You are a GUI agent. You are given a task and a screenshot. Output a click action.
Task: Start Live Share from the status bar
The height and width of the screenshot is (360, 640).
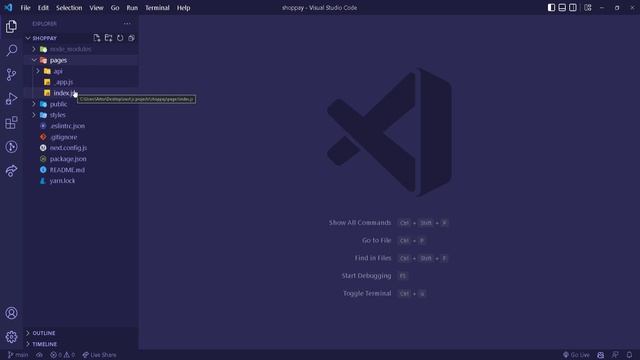(x=100, y=355)
